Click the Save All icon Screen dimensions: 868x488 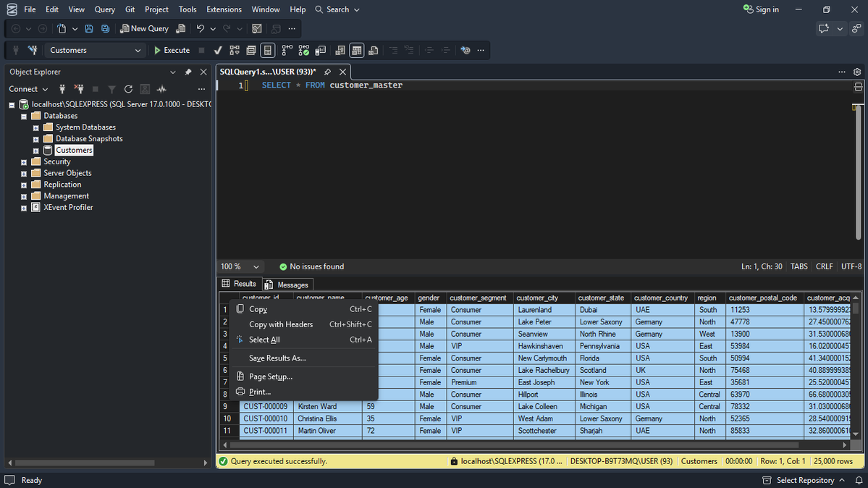pyautogui.click(x=105, y=29)
